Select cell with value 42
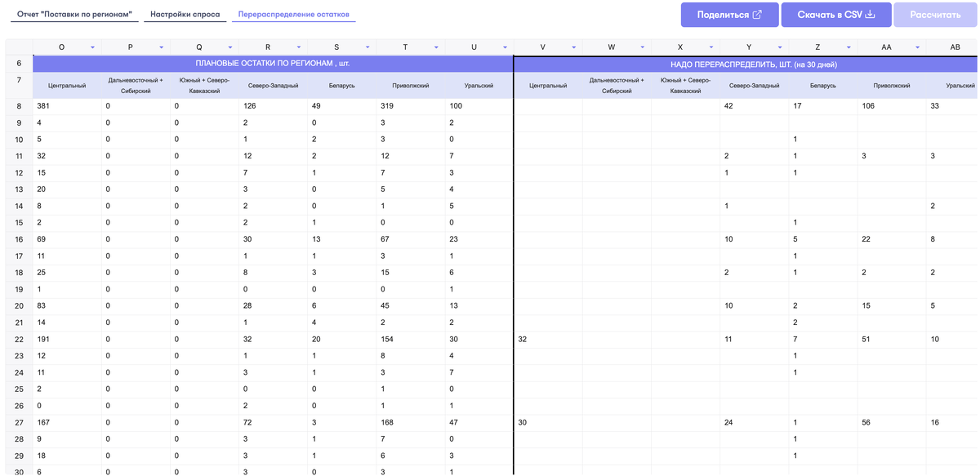Image resolution: width=980 pixels, height=476 pixels. point(754,106)
